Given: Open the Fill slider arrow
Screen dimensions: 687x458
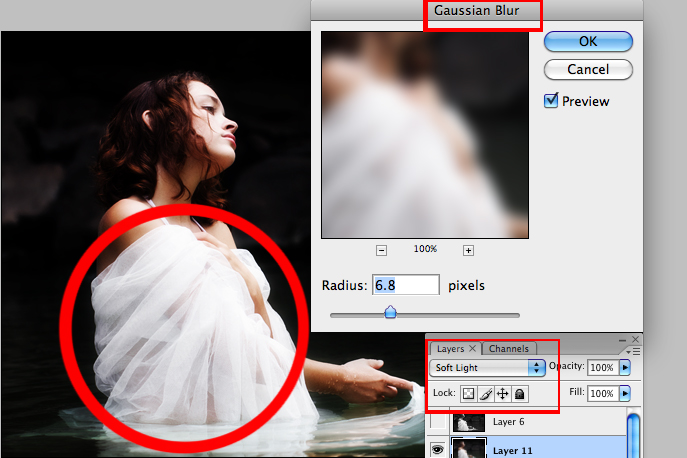Looking at the screenshot, I should 625,393.
